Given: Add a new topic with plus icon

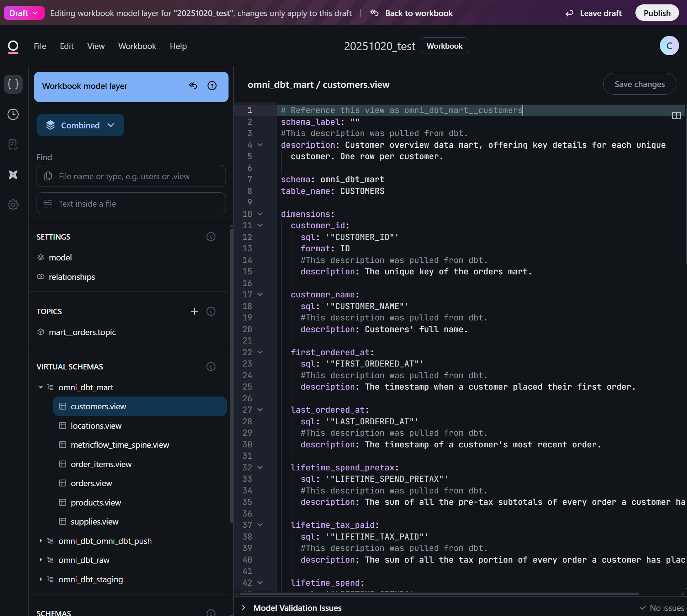Looking at the screenshot, I should click(195, 311).
